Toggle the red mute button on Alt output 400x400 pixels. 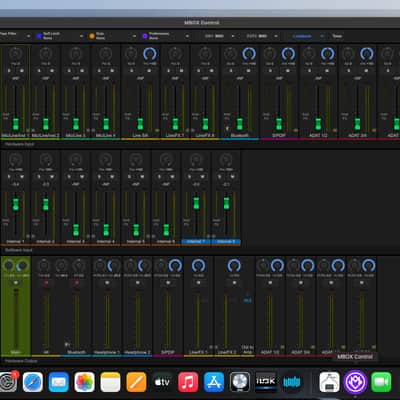pos(46,283)
